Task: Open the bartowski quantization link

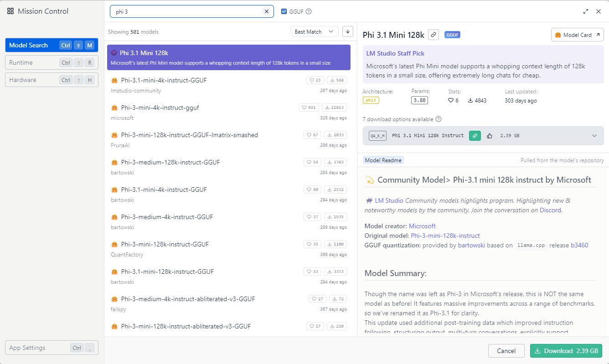Action: pyautogui.click(x=471, y=245)
